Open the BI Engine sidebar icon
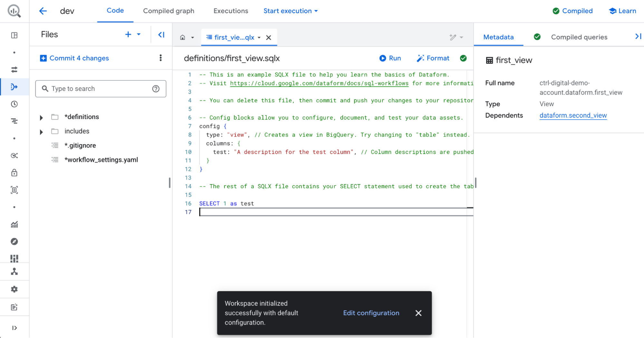The width and height of the screenshot is (644, 338). pos(14,272)
